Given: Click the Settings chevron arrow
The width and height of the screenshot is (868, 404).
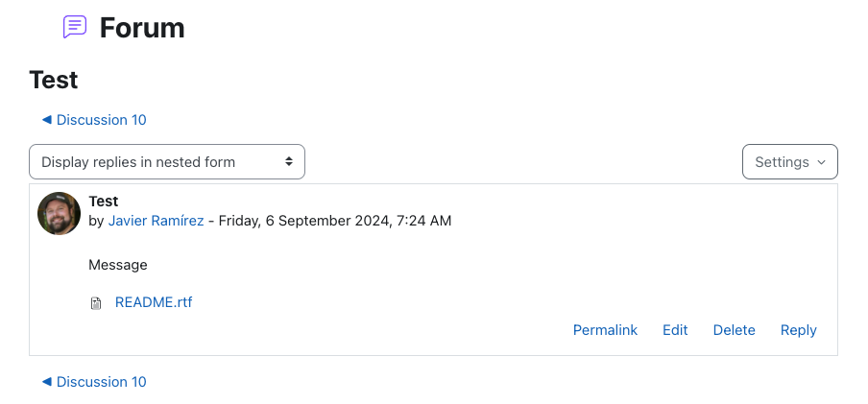Looking at the screenshot, I should (x=822, y=162).
